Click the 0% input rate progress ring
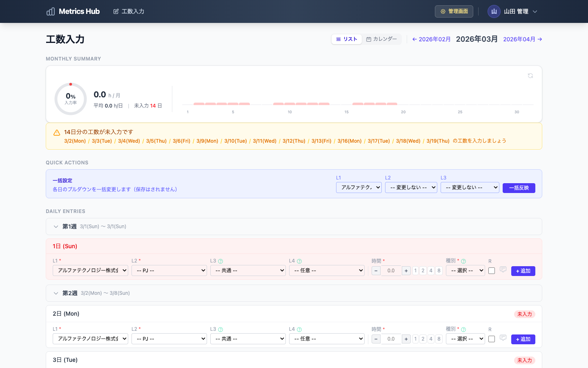Screen dimensions: 588x368 click(71, 99)
